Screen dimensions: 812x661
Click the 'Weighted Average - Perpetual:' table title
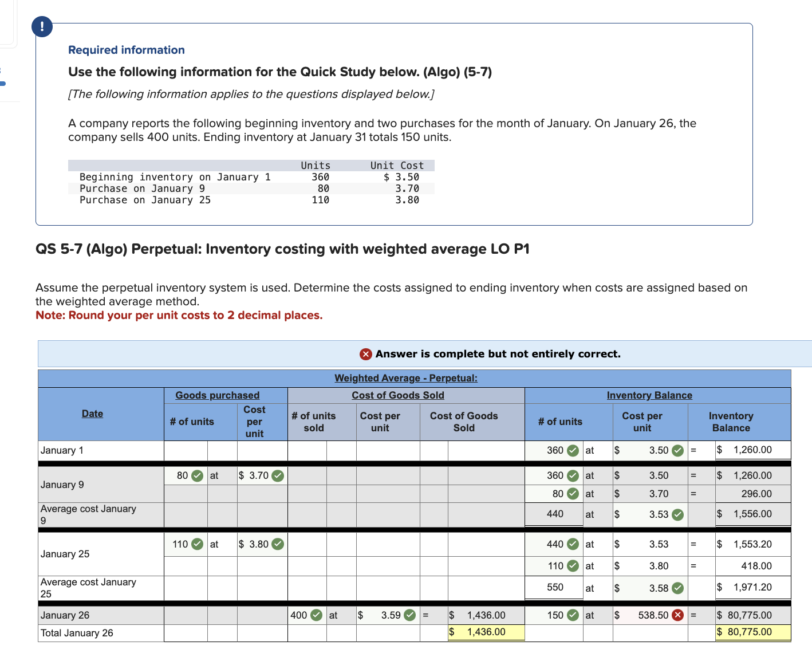point(406,378)
